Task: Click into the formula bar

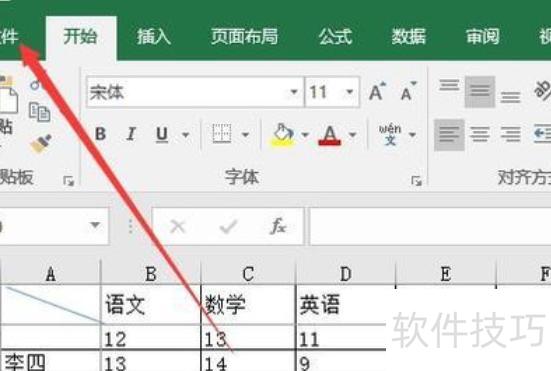Action: pyautogui.click(x=430, y=226)
